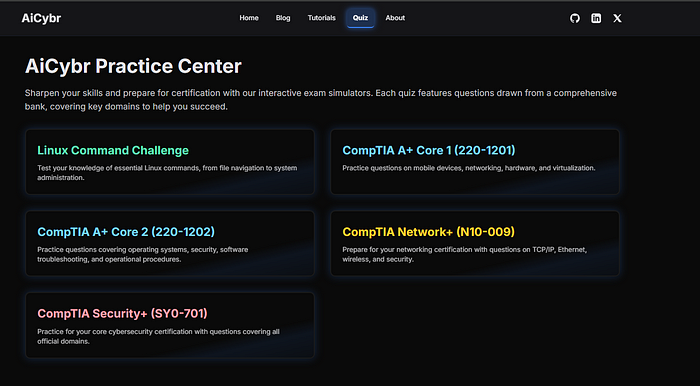Screen dimensions: 700x386
Task: Click text about mobile devices, networking, hardware
Action: point(469,168)
